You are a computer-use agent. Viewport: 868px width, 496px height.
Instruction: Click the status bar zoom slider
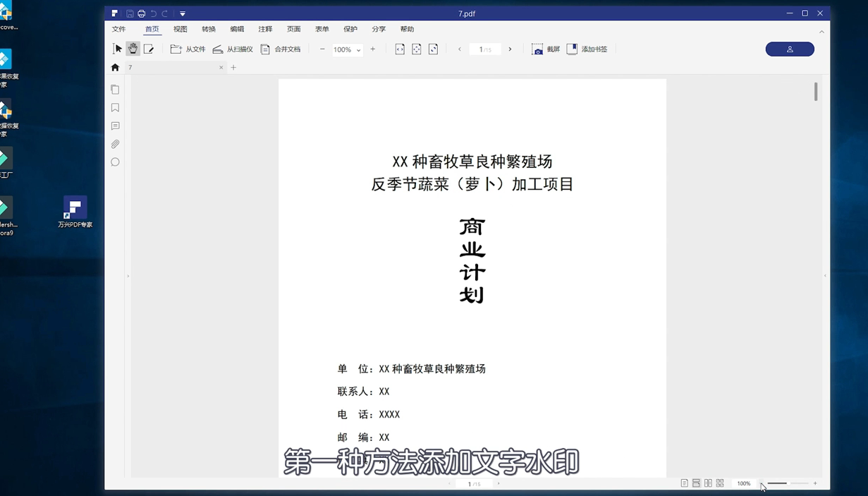point(788,483)
